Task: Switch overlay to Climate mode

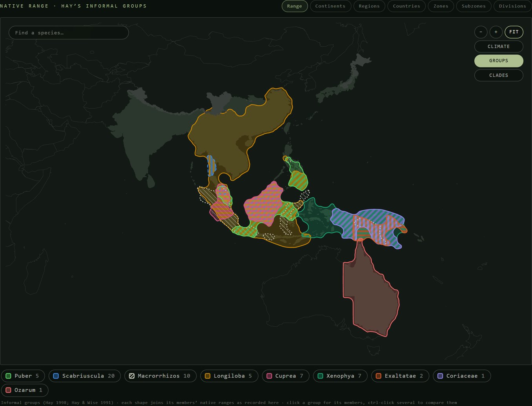Action: (x=499, y=46)
